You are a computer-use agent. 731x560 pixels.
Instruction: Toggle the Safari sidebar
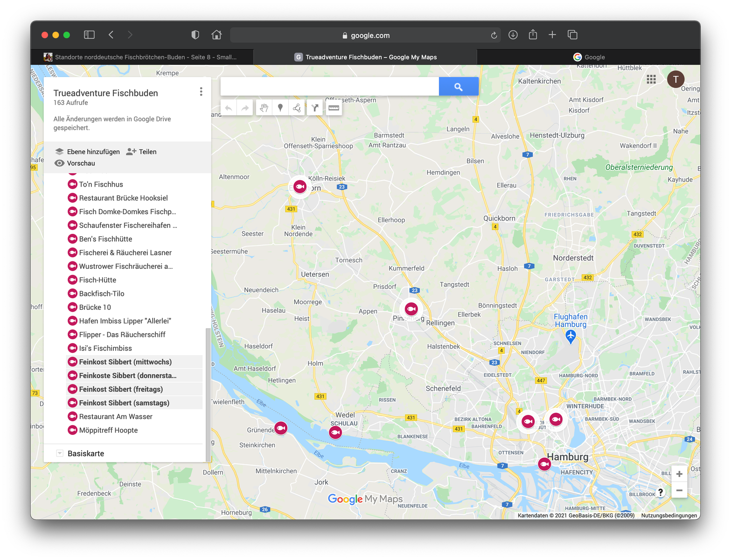tap(89, 35)
